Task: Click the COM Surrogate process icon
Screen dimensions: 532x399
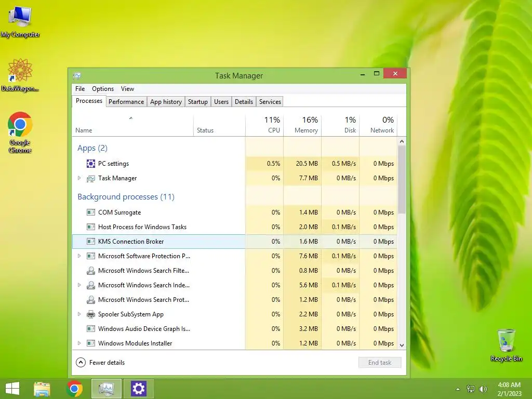Action: [90, 212]
